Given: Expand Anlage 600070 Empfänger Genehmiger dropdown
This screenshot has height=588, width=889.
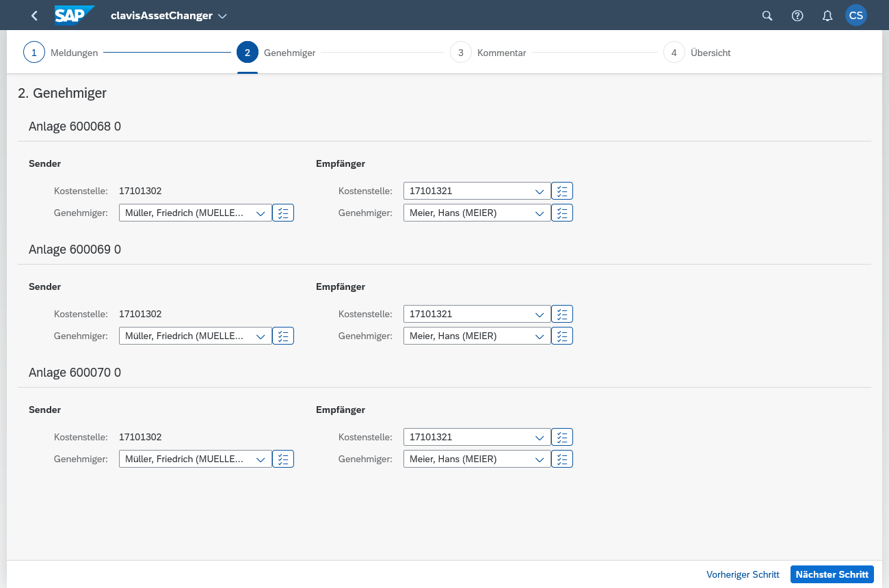Looking at the screenshot, I should [x=540, y=459].
